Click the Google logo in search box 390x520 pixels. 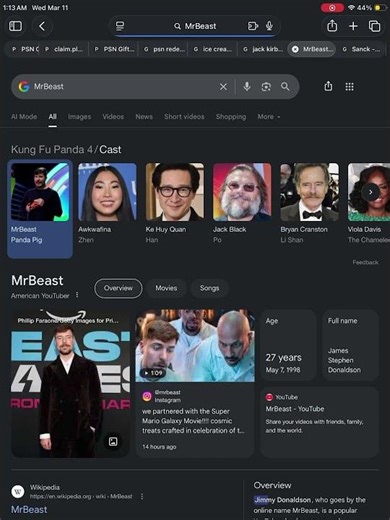tap(24, 87)
